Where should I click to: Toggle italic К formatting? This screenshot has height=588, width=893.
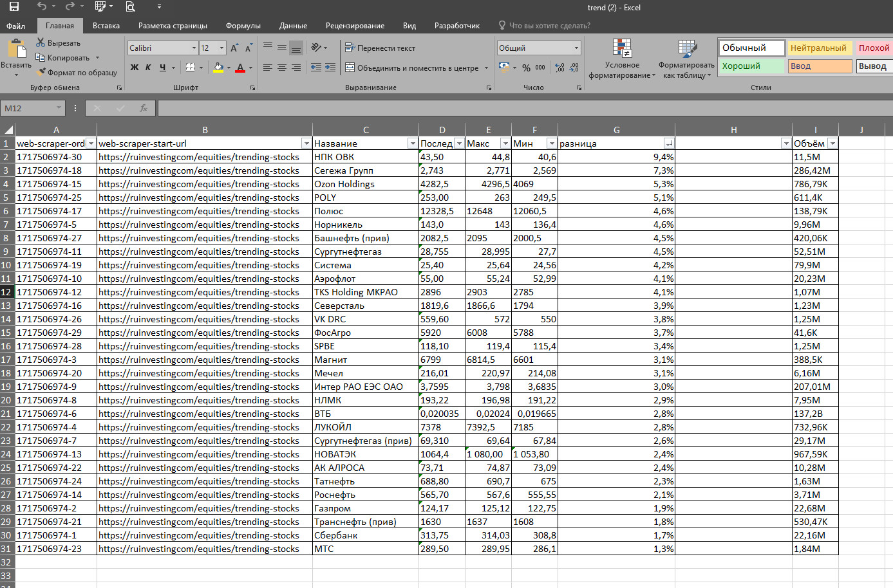148,68
